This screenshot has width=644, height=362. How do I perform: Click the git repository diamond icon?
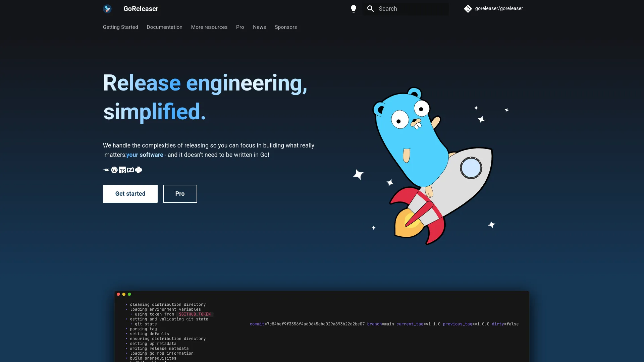click(x=468, y=9)
